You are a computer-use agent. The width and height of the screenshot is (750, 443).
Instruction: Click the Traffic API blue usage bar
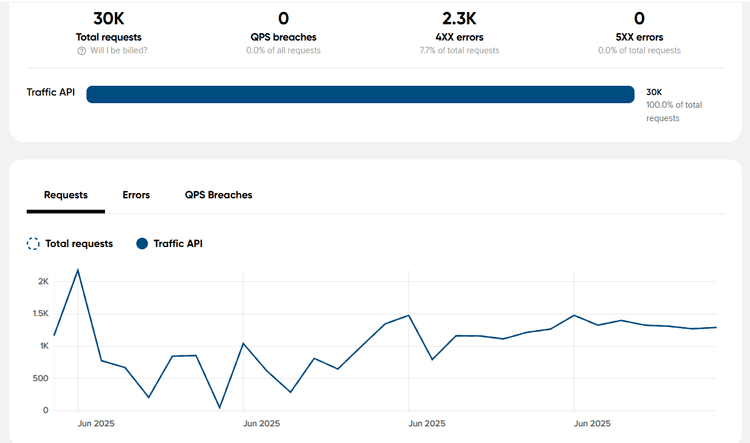(x=360, y=94)
